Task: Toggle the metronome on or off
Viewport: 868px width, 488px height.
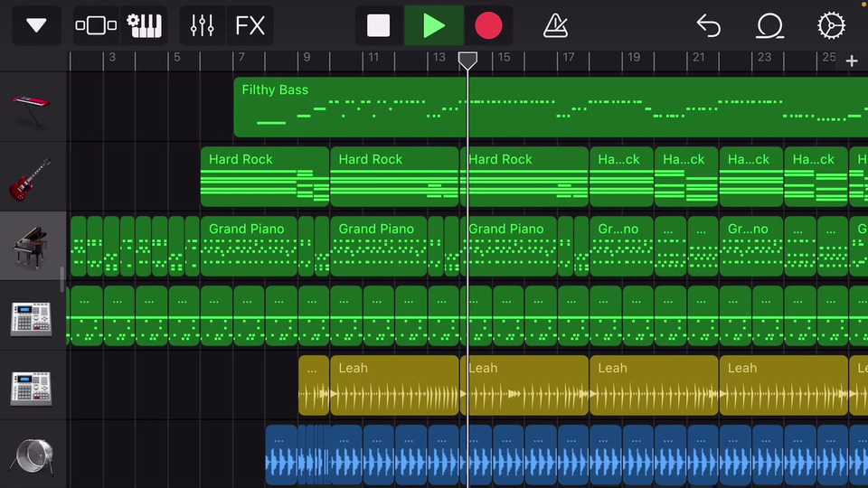Action: (x=555, y=25)
